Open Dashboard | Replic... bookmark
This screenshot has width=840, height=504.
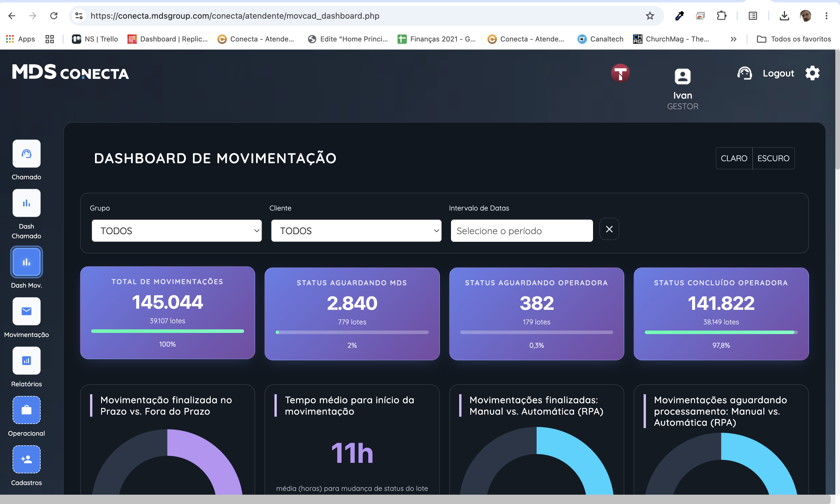[x=167, y=39]
